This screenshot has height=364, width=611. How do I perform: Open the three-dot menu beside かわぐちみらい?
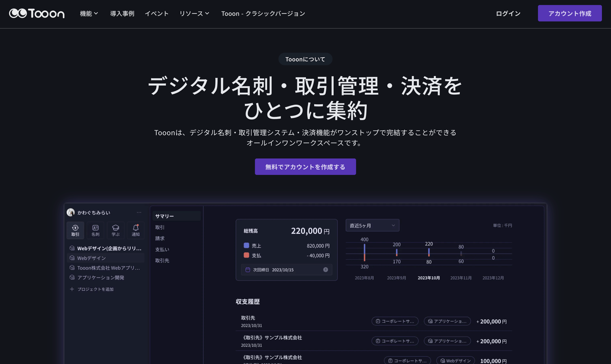[139, 213]
